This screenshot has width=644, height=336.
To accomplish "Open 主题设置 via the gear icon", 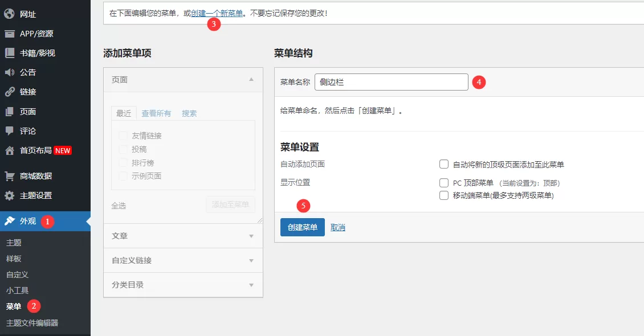I will click(x=8, y=194).
